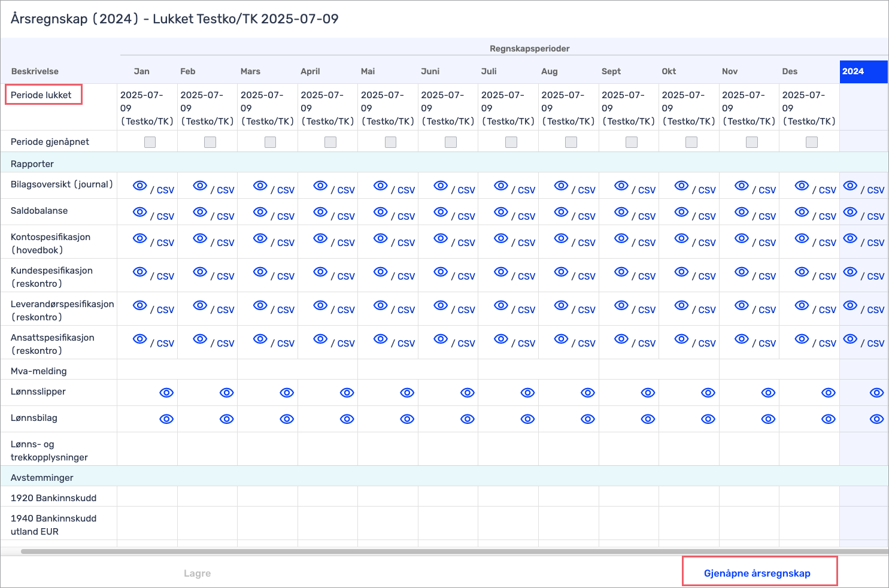View Ansattspesifikasjon report for Mars
This screenshot has width=889, height=588.
point(260,339)
